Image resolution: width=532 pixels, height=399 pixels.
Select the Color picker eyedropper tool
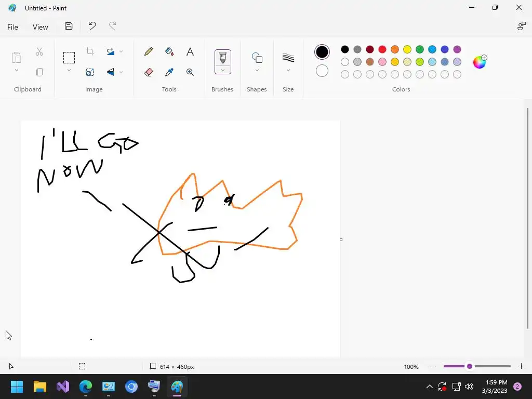pos(169,72)
